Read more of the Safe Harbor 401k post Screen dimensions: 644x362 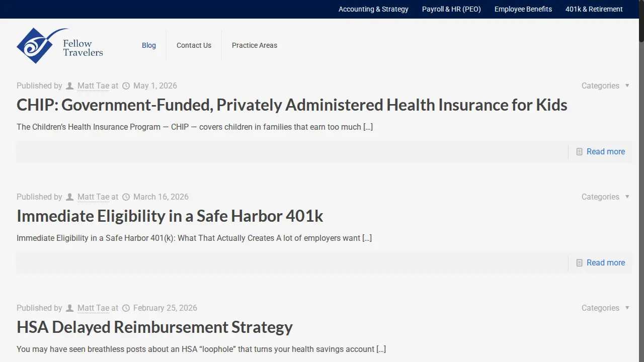[606, 263]
